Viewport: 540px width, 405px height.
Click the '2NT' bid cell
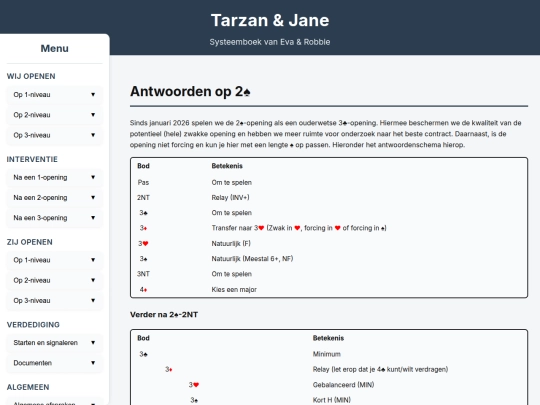click(x=143, y=198)
